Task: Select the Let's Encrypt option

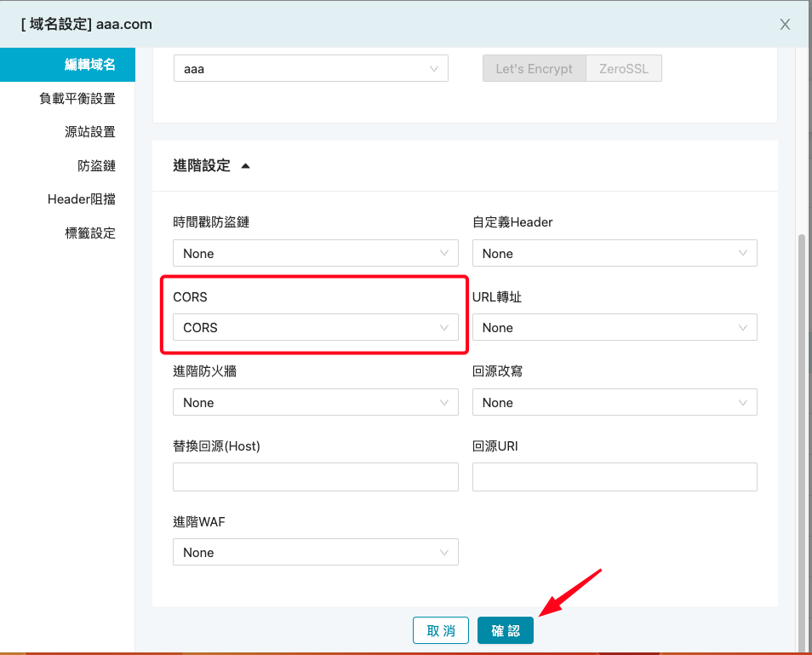Action: pos(534,69)
